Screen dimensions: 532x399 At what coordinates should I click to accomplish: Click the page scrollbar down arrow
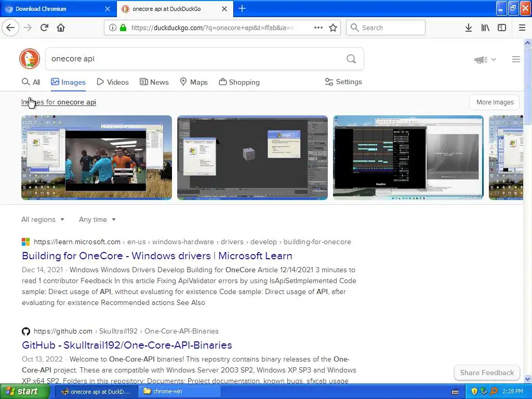click(x=527, y=379)
